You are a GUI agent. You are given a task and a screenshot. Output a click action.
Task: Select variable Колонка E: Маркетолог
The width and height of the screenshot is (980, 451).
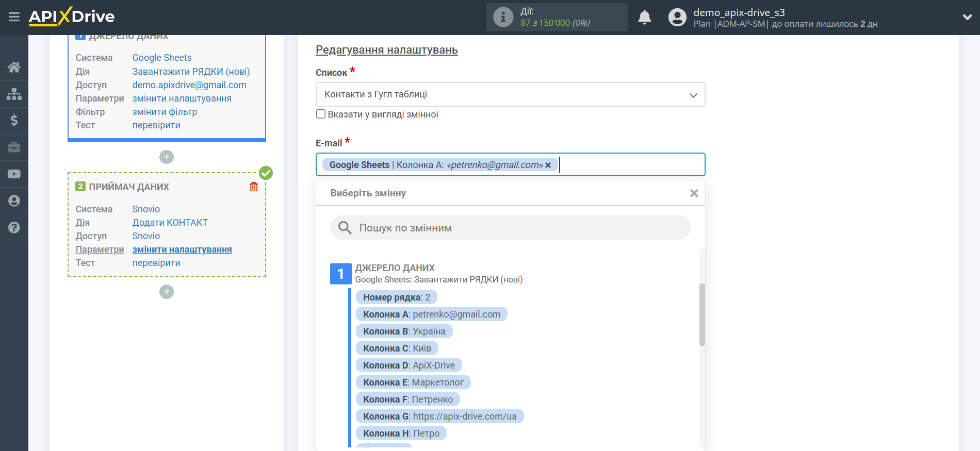pyautogui.click(x=413, y=382)
